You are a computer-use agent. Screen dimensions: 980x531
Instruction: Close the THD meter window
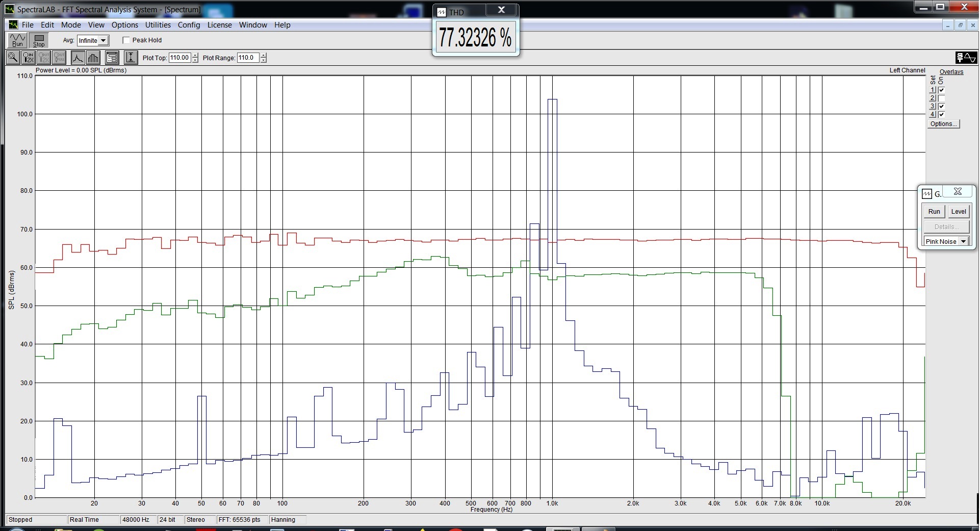click(501, 10)
